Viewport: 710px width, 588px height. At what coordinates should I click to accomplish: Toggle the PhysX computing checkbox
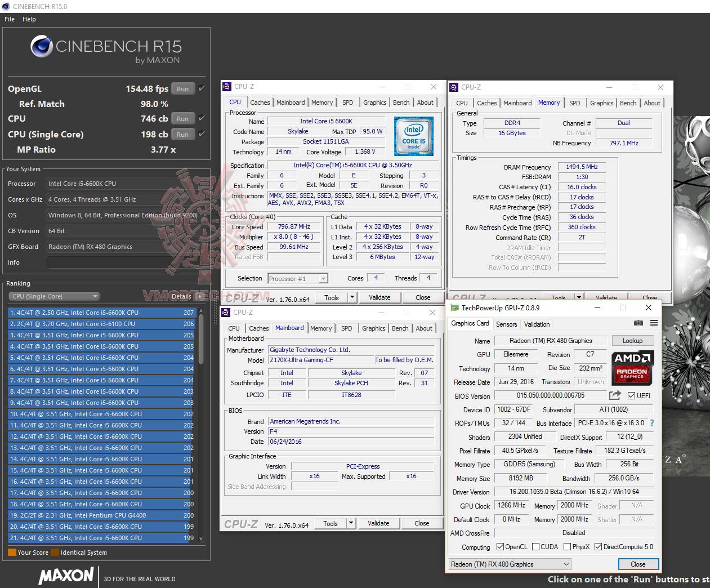[x=567, y=547]
